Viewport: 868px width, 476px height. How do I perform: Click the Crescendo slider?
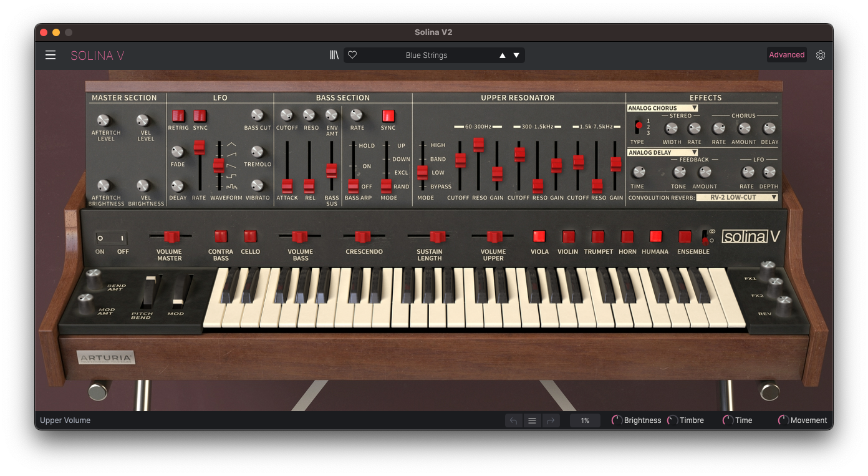(363, 236)
